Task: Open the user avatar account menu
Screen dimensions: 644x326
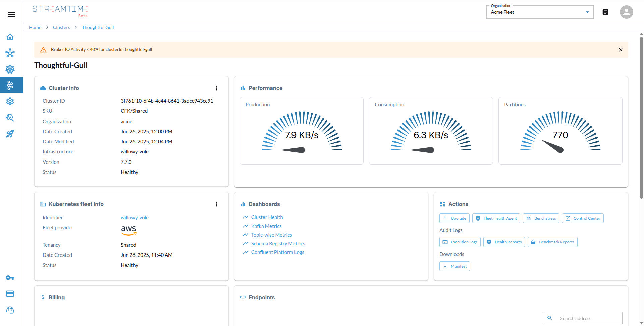Action: 626,12
